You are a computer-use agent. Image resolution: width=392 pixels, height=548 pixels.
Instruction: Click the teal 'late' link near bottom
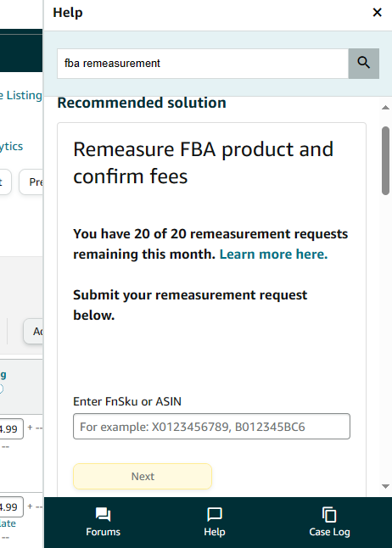point(8,523)
